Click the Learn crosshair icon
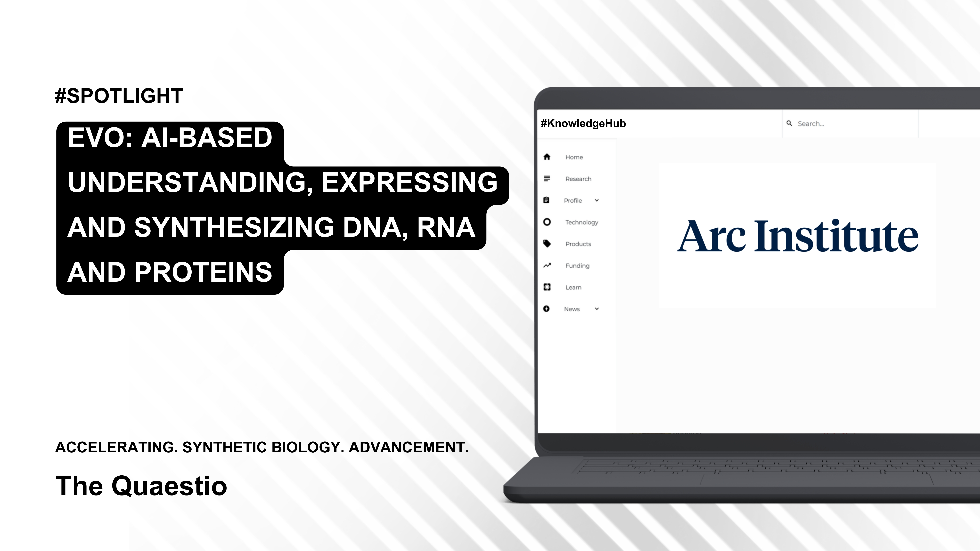The height and width of the screenshot is (551, 980). tap(547, 287)
